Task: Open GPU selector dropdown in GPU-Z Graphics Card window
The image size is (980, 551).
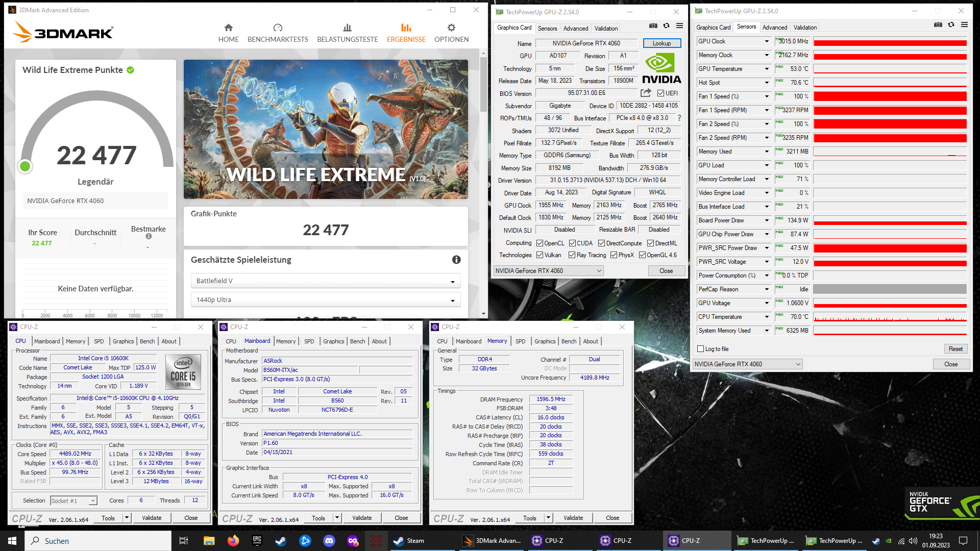Action: (549, 271)
